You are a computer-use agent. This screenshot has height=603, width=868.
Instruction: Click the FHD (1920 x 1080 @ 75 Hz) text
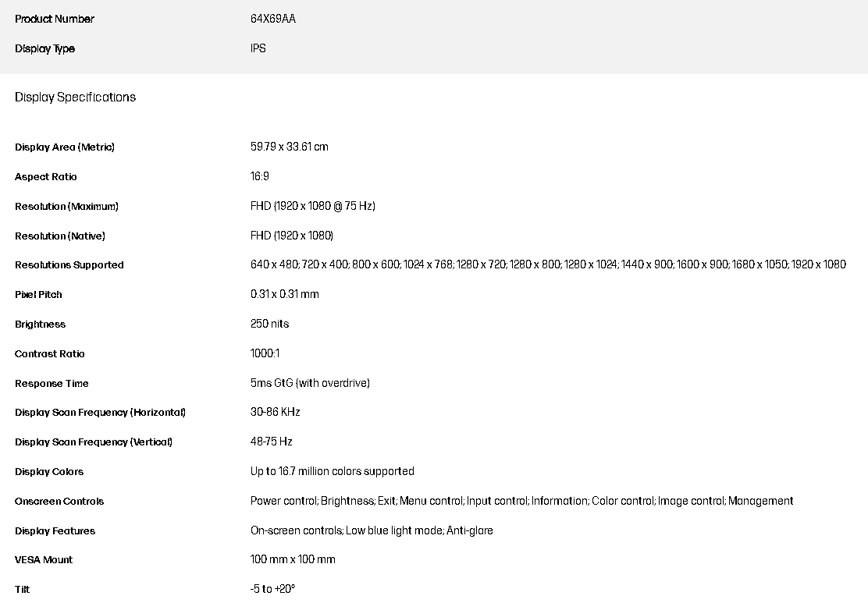point(312,206)
